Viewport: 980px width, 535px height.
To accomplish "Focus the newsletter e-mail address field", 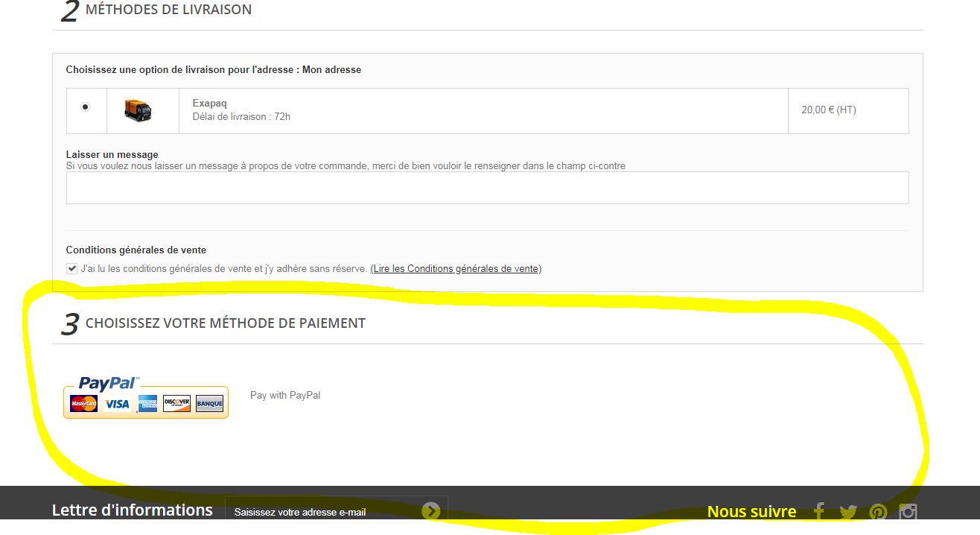I will pyautogui.click(x=323, y=512).
